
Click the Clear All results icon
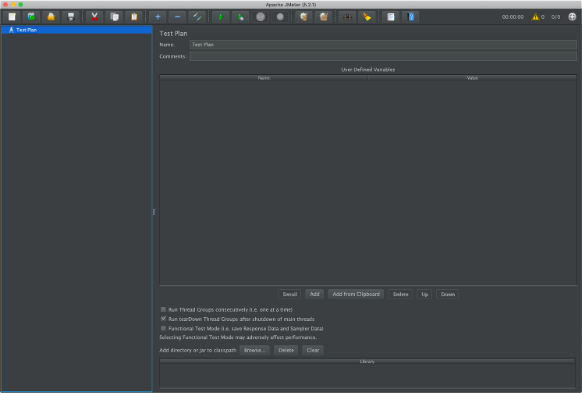point(324,17)
